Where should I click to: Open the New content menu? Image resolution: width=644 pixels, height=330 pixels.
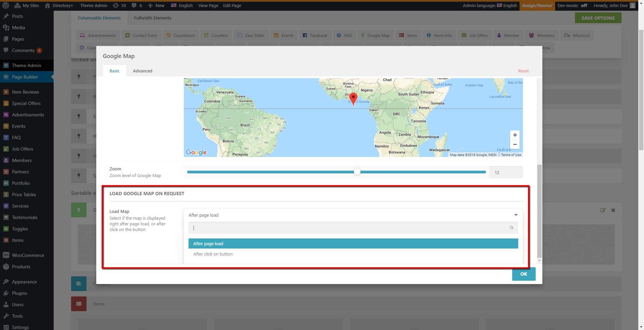click(x=156, y=5)
